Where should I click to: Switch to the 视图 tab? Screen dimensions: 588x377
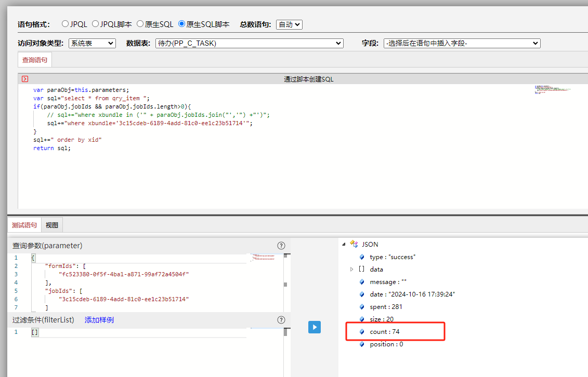(52, 225)
